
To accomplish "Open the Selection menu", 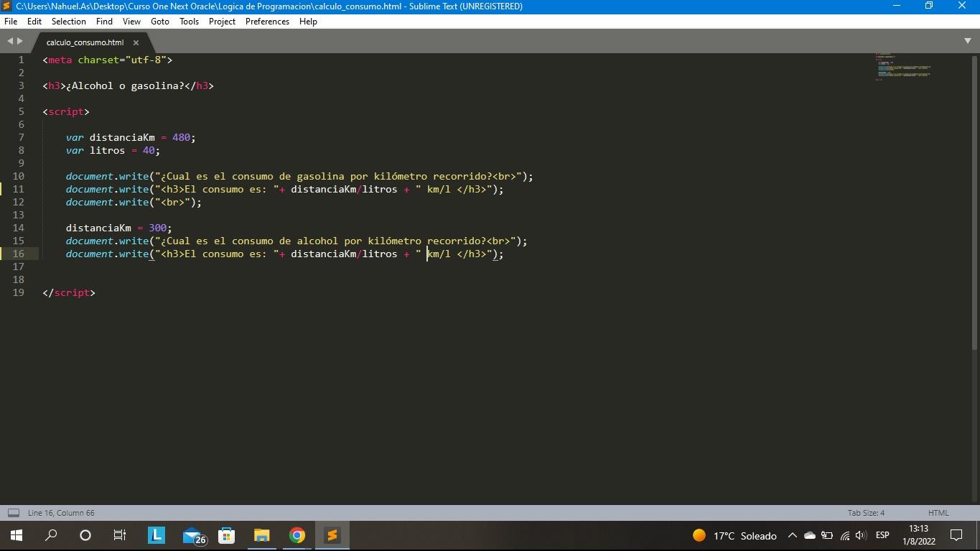I will (x=69, y=22).
